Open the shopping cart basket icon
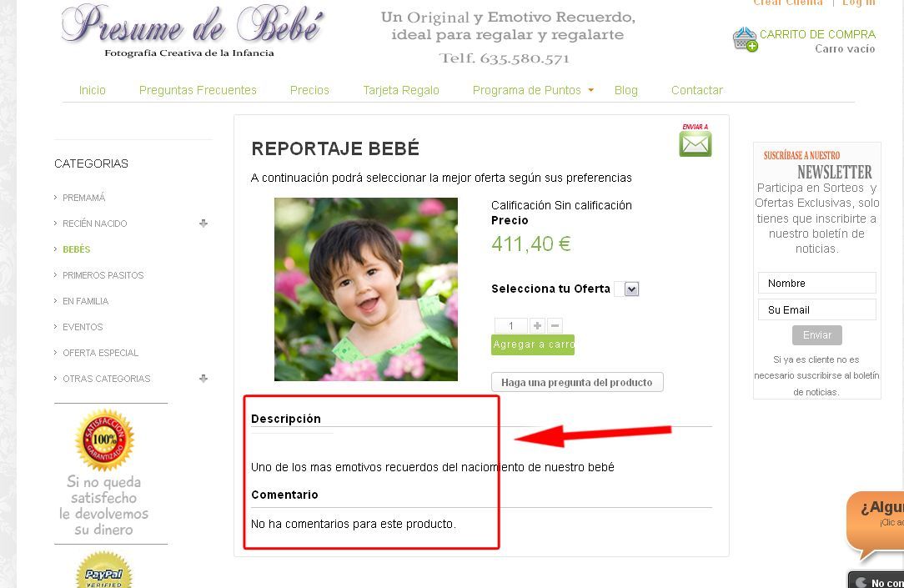Viewport: 904px width, 588px height. (745, 39)
